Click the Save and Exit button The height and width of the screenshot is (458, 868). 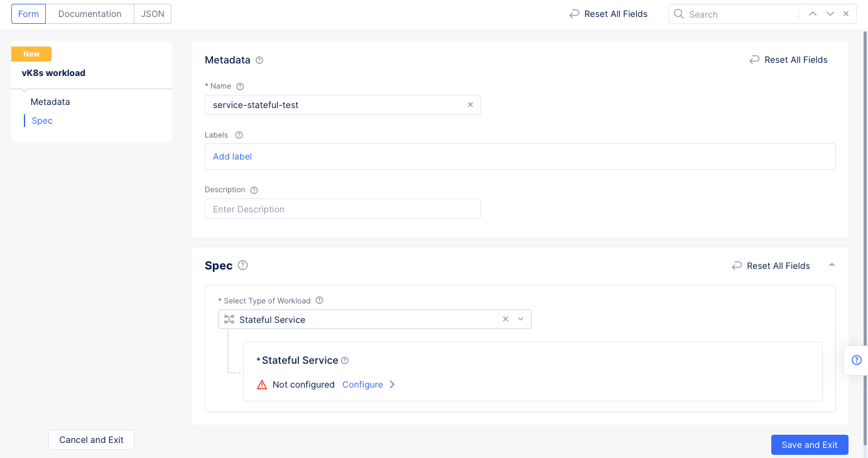point(810,444)
